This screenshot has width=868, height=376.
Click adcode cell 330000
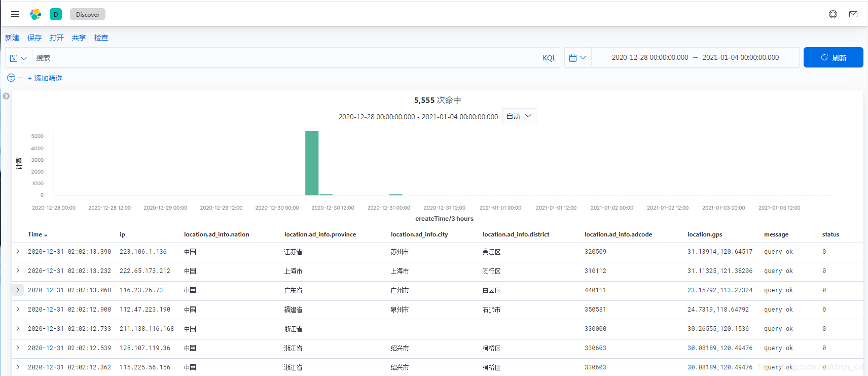(x=595, y=329)
